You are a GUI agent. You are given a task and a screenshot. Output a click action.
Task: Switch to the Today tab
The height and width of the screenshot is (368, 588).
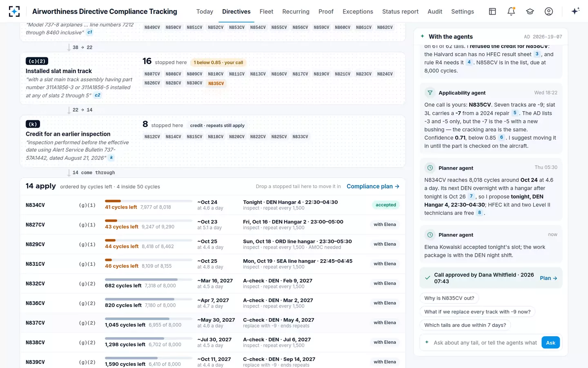205,11
